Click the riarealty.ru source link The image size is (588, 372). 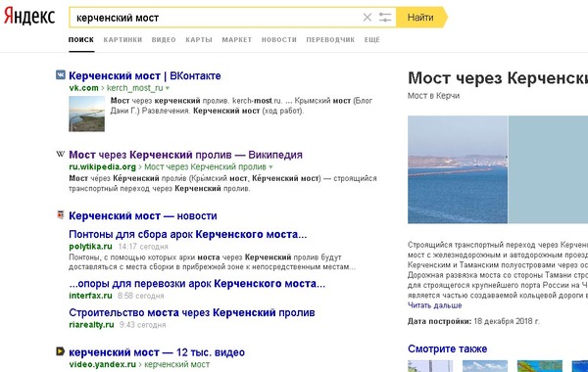[91, 325]
